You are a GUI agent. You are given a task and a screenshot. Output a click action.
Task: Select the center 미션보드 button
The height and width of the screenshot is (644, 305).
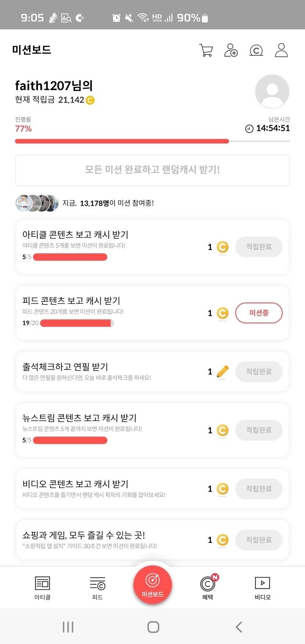coord(152,584)
